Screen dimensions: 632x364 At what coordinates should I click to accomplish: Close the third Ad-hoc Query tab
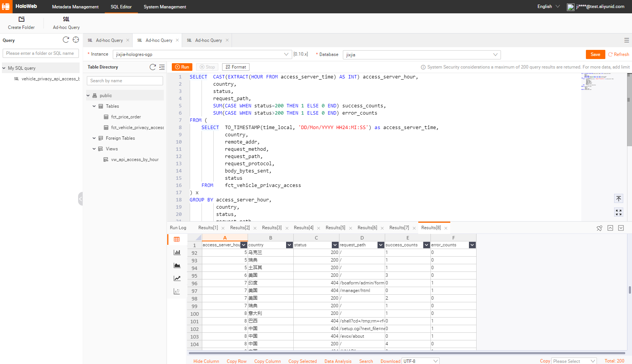point(227,40)
